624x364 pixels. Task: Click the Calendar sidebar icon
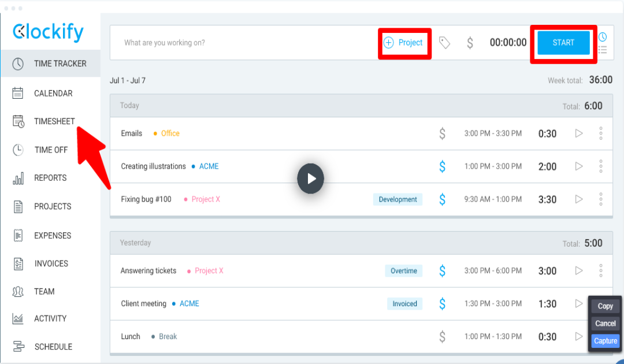tap(18, 93)
